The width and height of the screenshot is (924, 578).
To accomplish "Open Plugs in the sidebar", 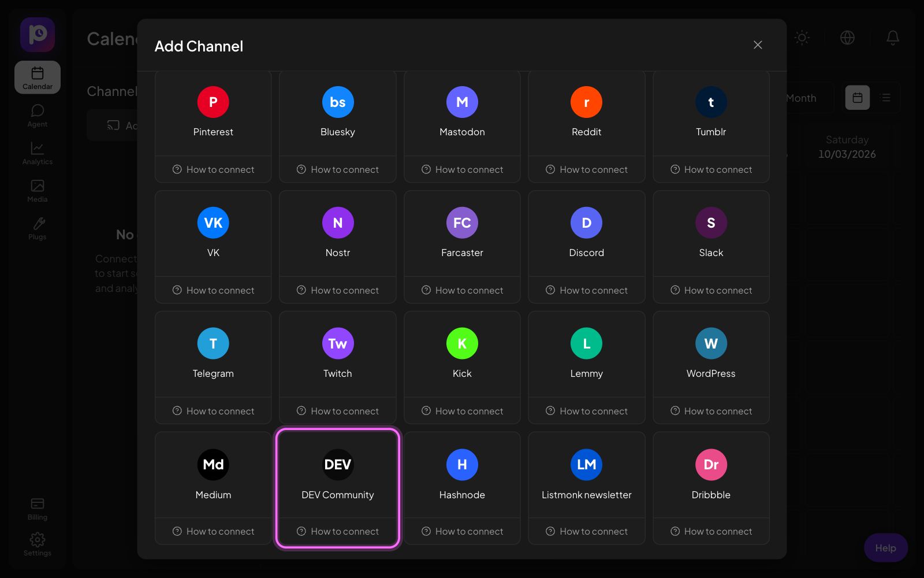I will tap(38, 228).
